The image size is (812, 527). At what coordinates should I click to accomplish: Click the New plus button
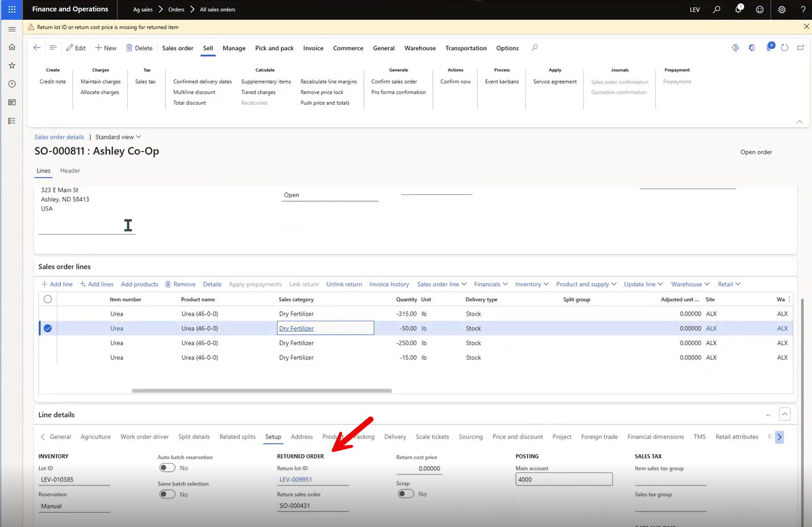pyautogui.click(x=105, y=48)
